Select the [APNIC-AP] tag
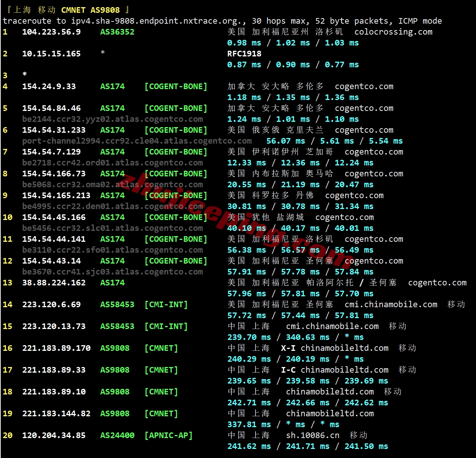The width and height of the screenshot is (476, 458). [x=169, y=435]
